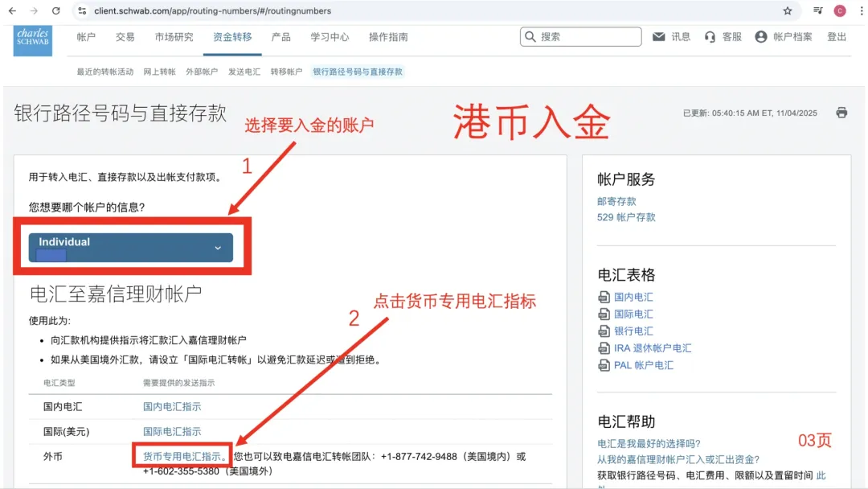This screenshot has height=489, width=868.
Task: Open the Chrome three-dot menu
Action: (862, 10)
